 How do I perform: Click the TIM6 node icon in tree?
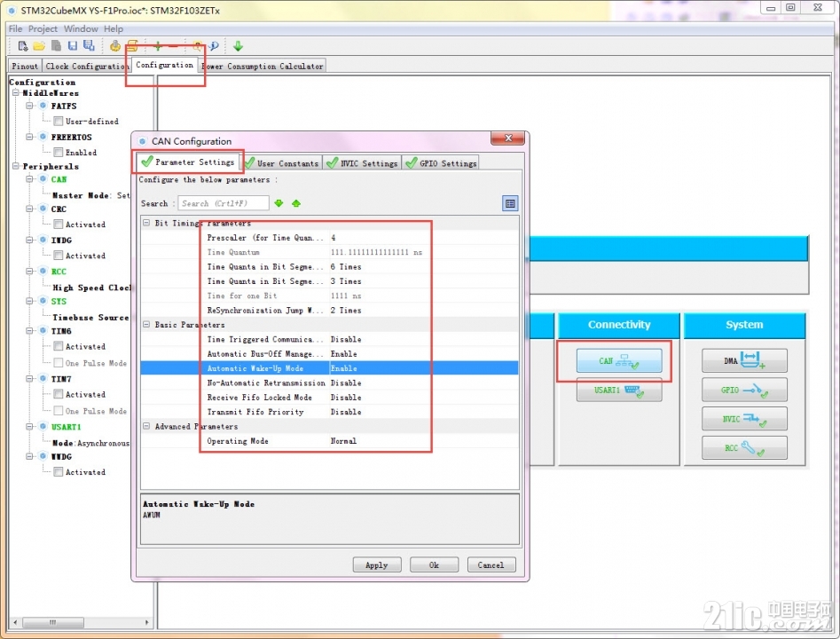(43, 331)
